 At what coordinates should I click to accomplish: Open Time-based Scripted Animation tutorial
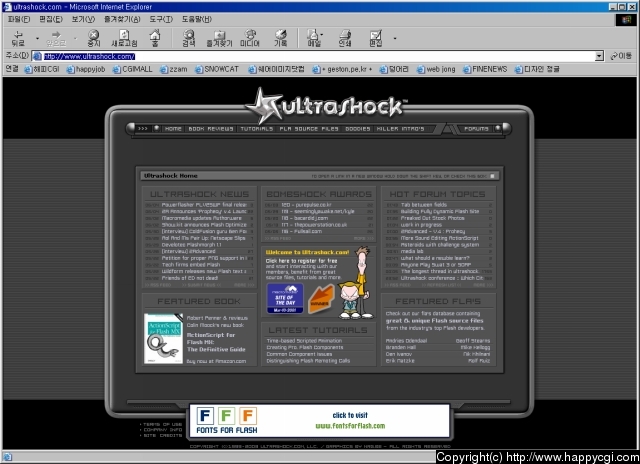click(304, 341)
